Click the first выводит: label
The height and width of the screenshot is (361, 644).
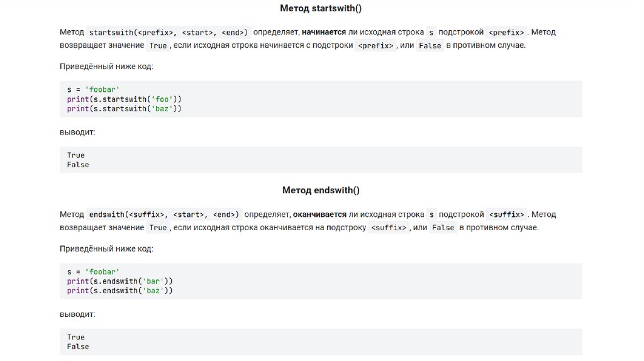coord(77,132)
